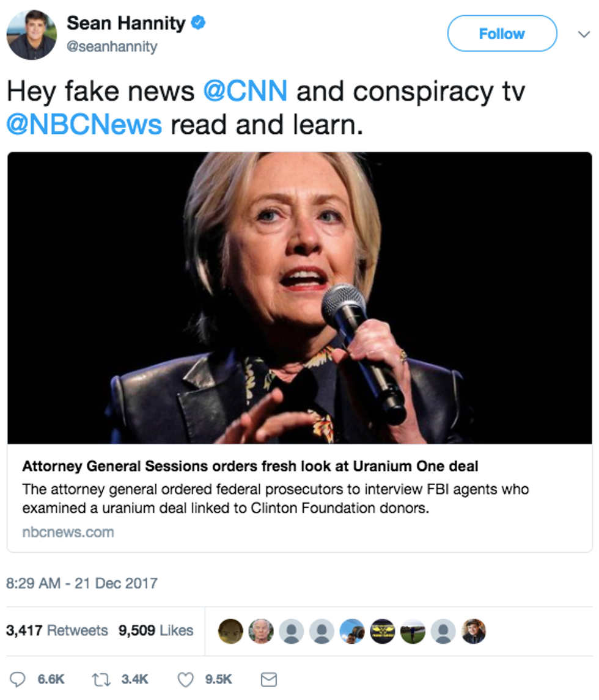
Task: Click the reply speech bubble icon
Action: [18, 679]
